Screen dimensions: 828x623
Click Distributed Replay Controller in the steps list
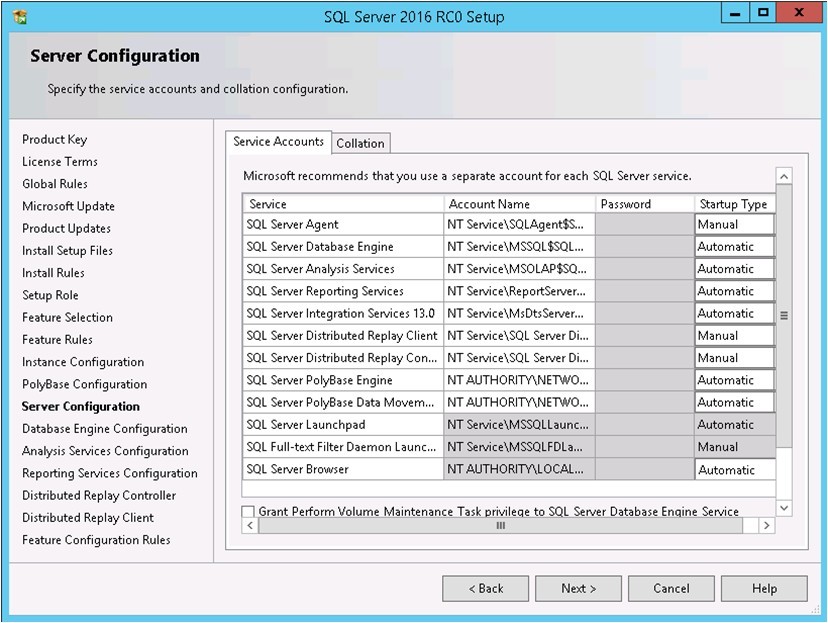click(x=99, y=495)
